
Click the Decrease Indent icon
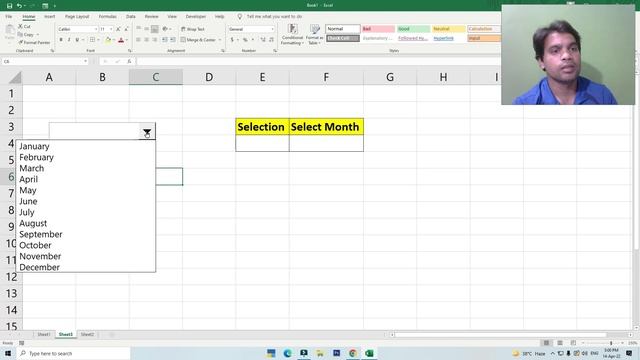164,40
